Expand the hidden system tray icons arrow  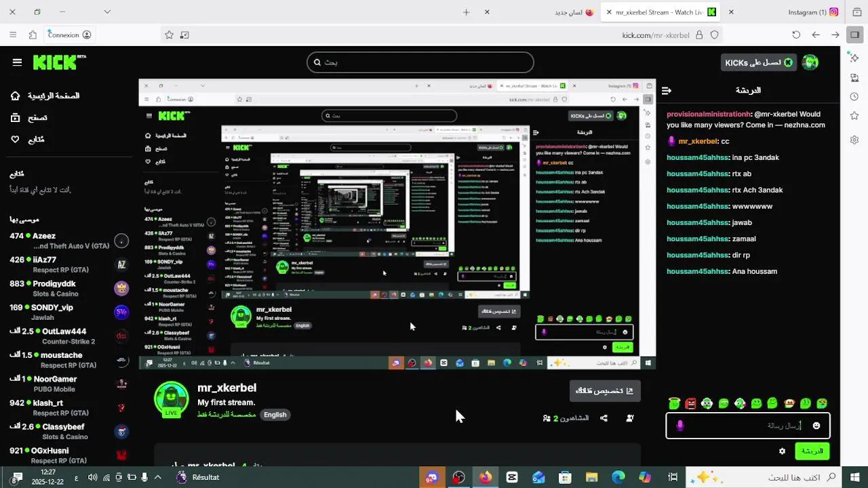(158, 477)
